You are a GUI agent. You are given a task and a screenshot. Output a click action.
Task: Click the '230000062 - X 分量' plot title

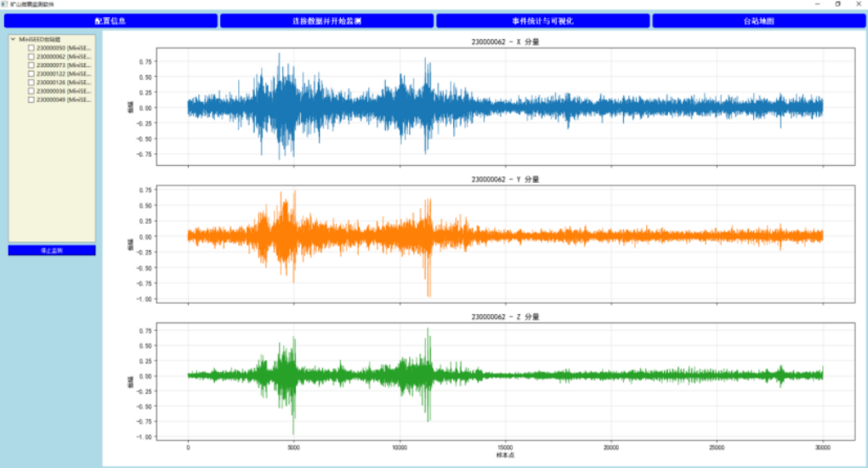click(505, 42)
